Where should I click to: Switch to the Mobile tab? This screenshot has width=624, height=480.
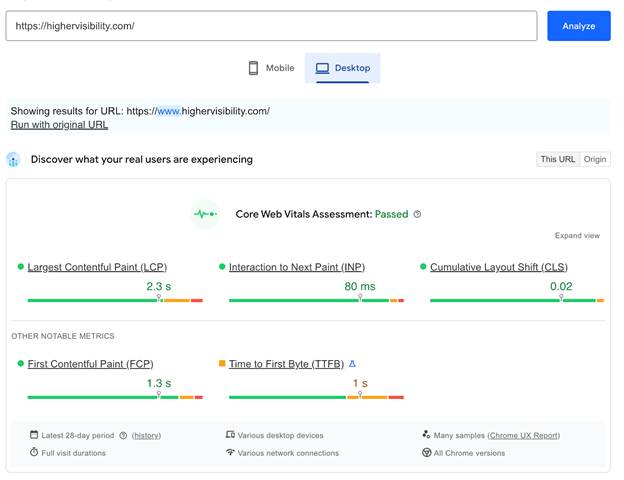click(x=271, y=68)
